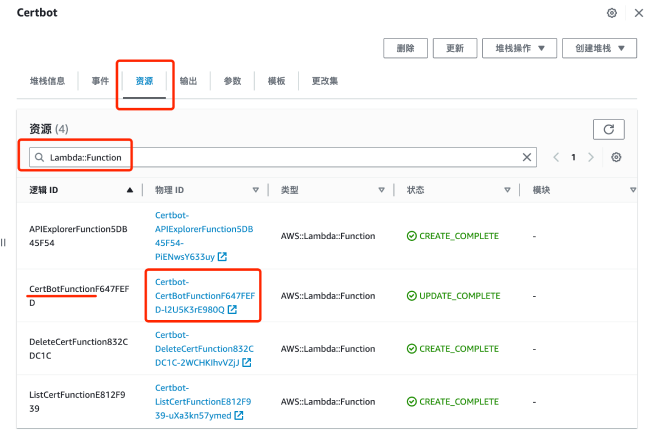Viewport: 650px width, 440px height.
Task: Click the refresh resources icon button
Action: pyautogui.click(x=609, y=129)
